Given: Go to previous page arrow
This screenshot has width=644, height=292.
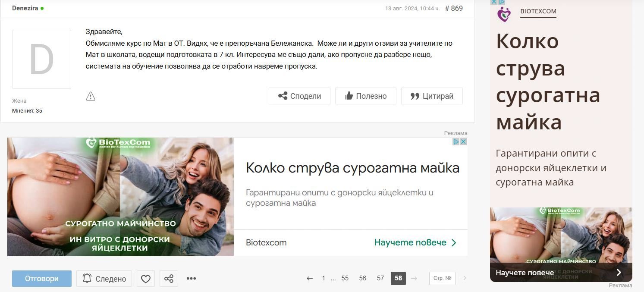Looking at the screenshot, I should click(310, 279).
